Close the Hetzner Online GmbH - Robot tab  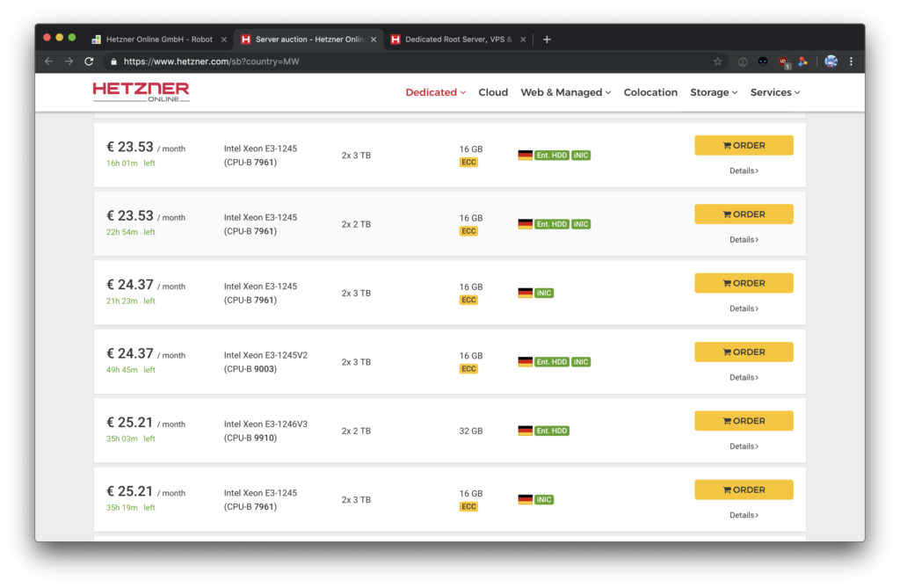click(224, 39)
